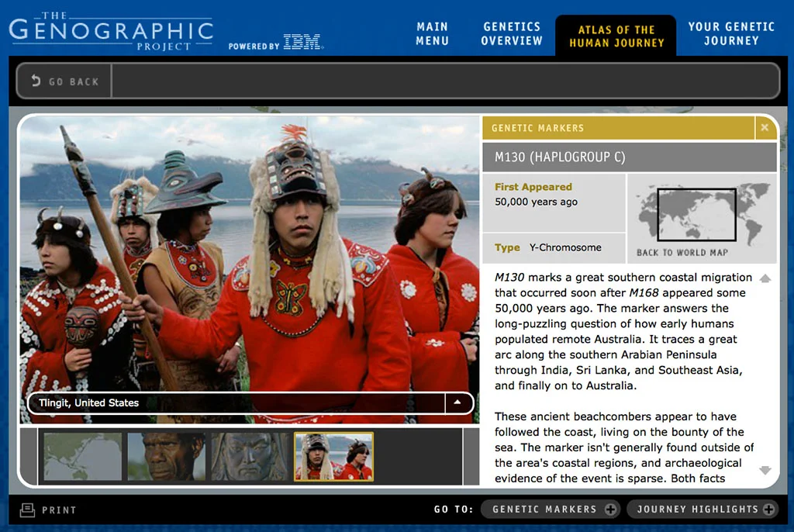This screenshot has height=532, width=794.
Task: Open Your Genetic Journey tab
Action: [731, 33]
